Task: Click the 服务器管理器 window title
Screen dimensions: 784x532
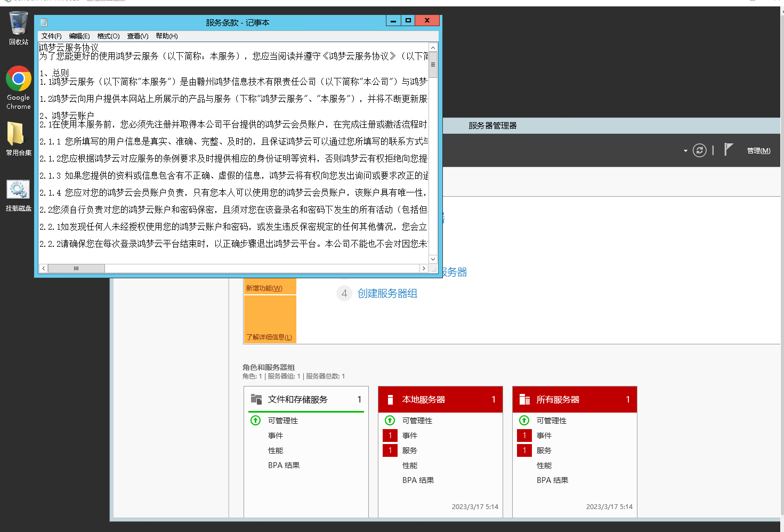Action: click(x=492, y=126)
